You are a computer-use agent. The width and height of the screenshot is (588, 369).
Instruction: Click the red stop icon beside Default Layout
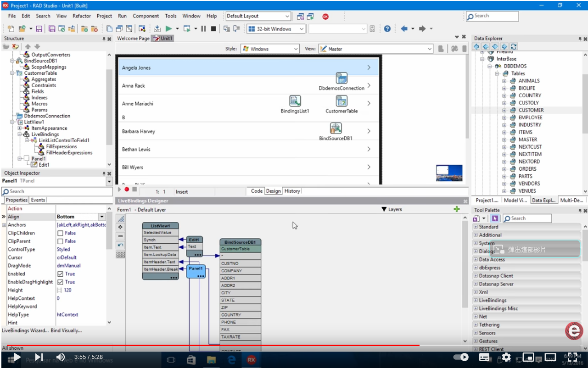[x=325, y=16]
